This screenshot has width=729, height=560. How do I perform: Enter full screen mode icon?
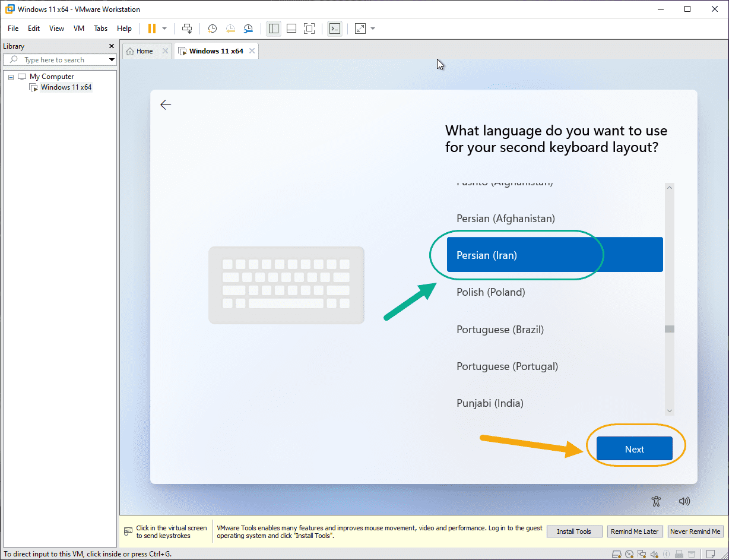pos(309,29)
